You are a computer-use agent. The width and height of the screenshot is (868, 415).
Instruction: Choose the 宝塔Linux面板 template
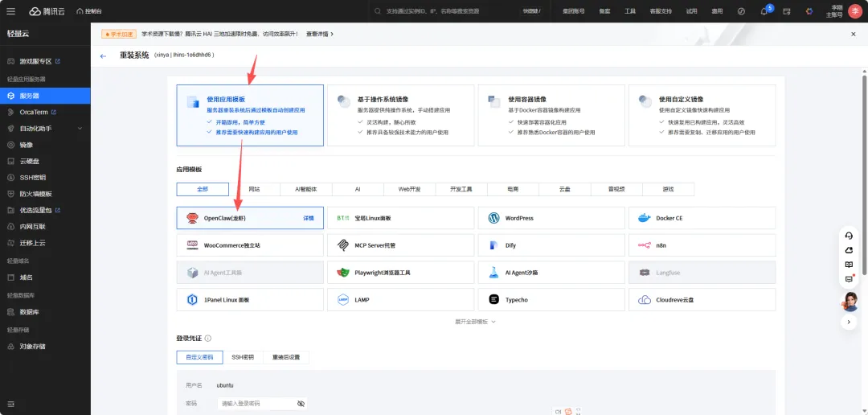point(401,218)
